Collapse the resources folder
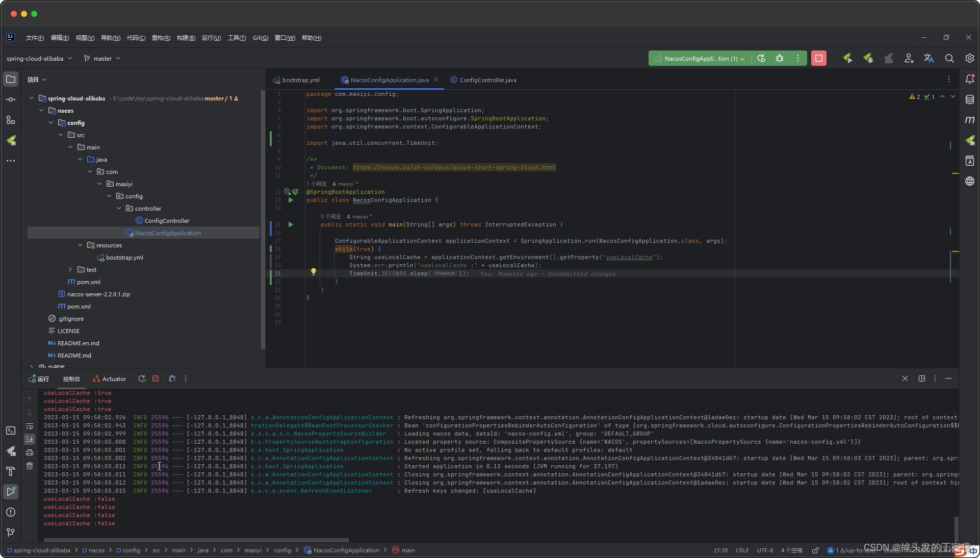980x558 pixels. (80, 245)
